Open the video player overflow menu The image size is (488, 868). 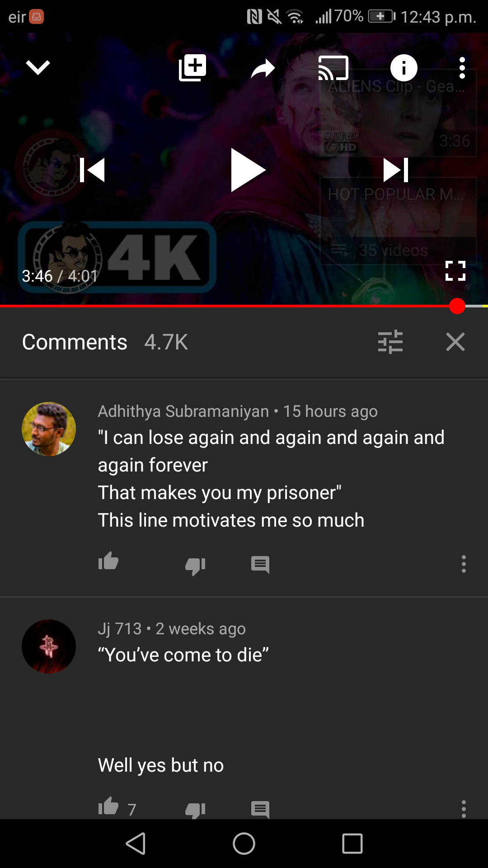pyautogui.click(x=462, y=68)
